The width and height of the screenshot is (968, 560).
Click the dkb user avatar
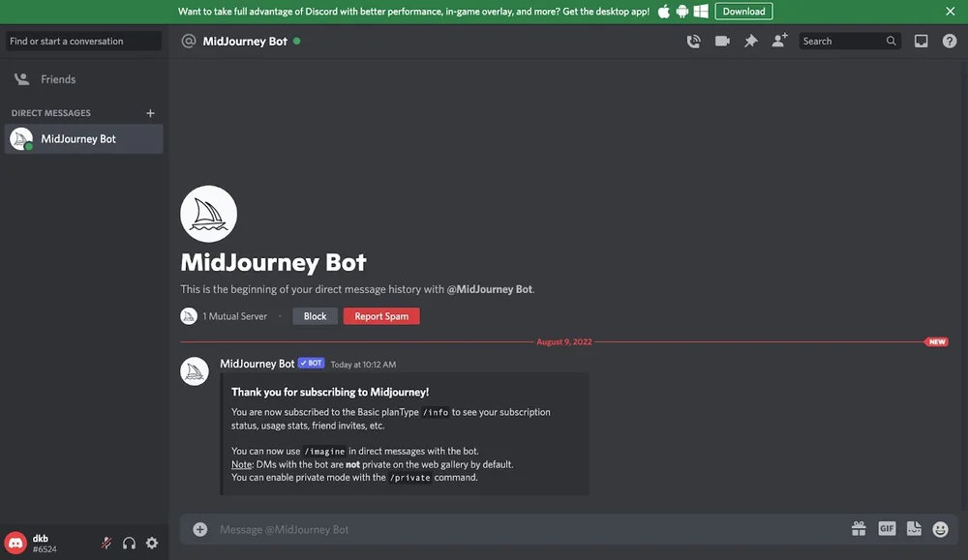click(16, 544)
